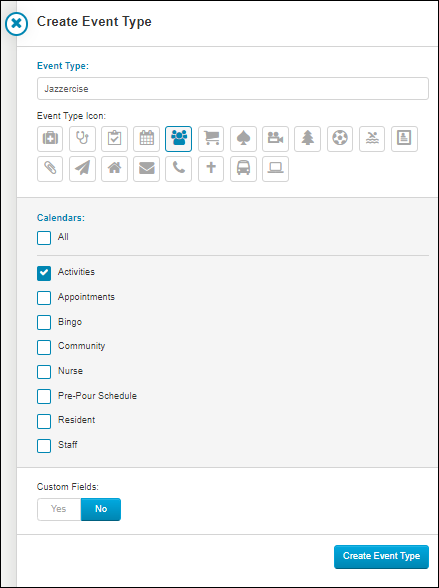This screenshot has width=439, height=588.
Task: Select the soccer ball event icon
Action: tap(340, 139)
